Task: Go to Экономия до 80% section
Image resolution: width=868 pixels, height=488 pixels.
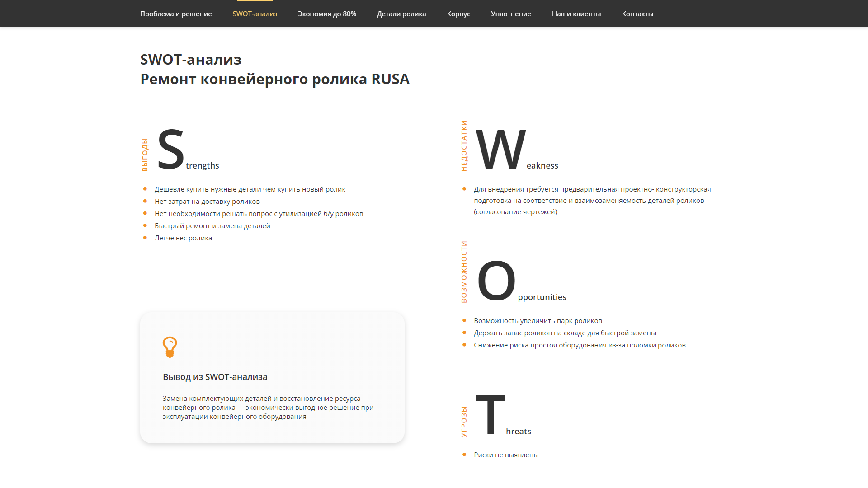Action: (x=327, y=14)
